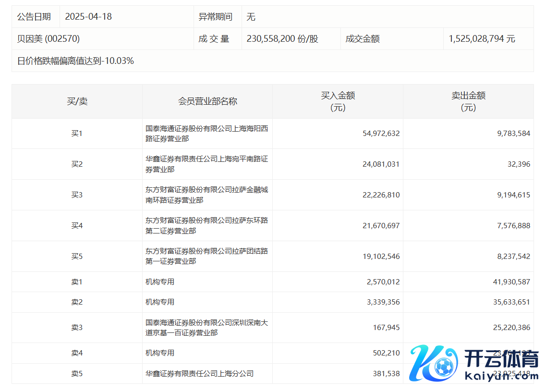The width and height of the screenshot is (546, 392).
Task: Open the 东方财富拉萨团结路第一 branch entry
Action: pos(206,257)
